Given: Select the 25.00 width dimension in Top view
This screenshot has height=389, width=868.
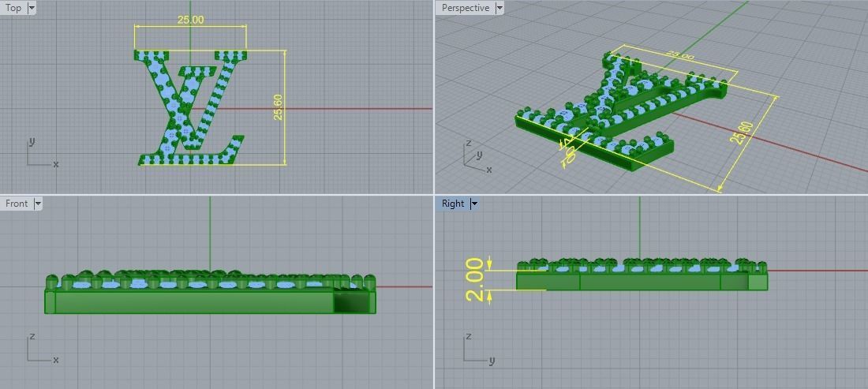Looking at the screenshot, I should pyautogui.click(x=190, y=20).
